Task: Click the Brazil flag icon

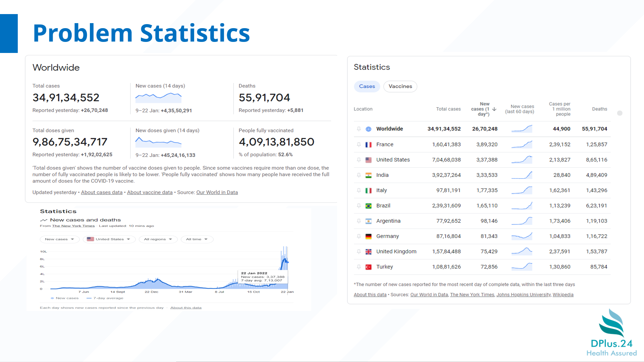Action: pos(368,206)
